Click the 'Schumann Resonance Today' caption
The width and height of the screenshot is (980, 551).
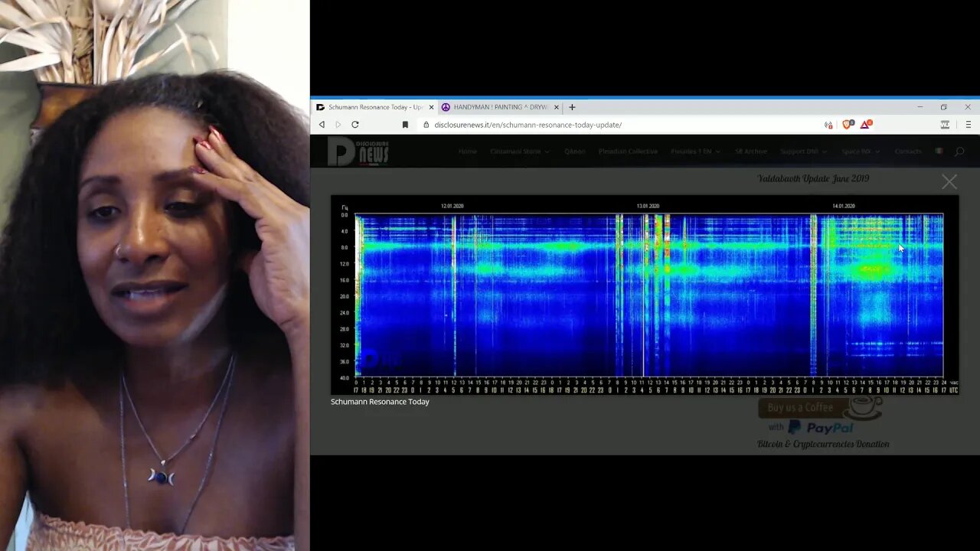(380, 402)
